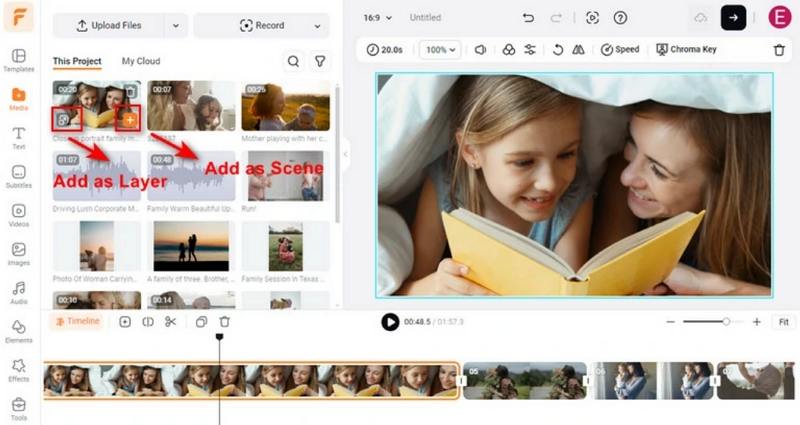
Task: Click Add as Layer icon on first clip
Action: point(63,120)
